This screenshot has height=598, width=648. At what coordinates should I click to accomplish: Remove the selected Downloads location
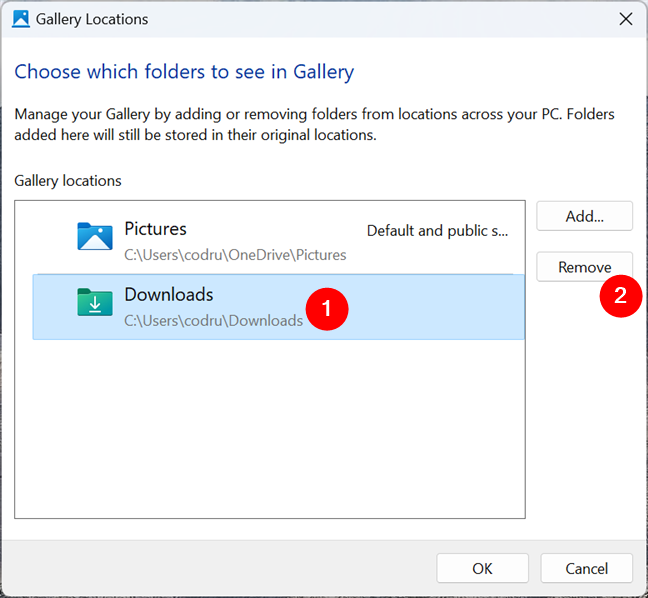584,267
